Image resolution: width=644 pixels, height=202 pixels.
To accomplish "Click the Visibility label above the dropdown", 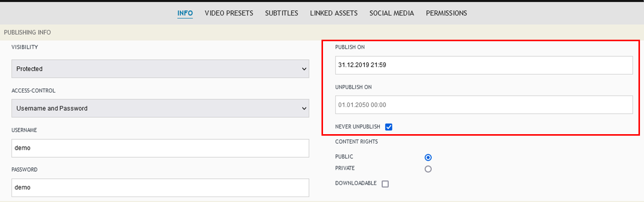I will coord(25,47).
